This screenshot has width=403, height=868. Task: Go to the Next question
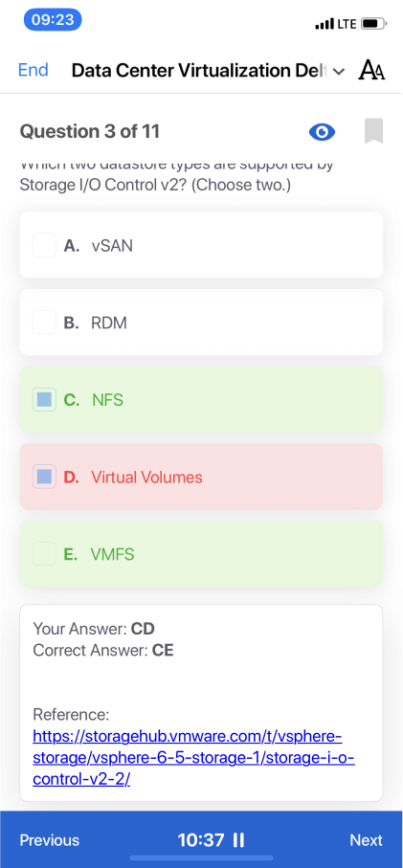(x=366, y=839)
